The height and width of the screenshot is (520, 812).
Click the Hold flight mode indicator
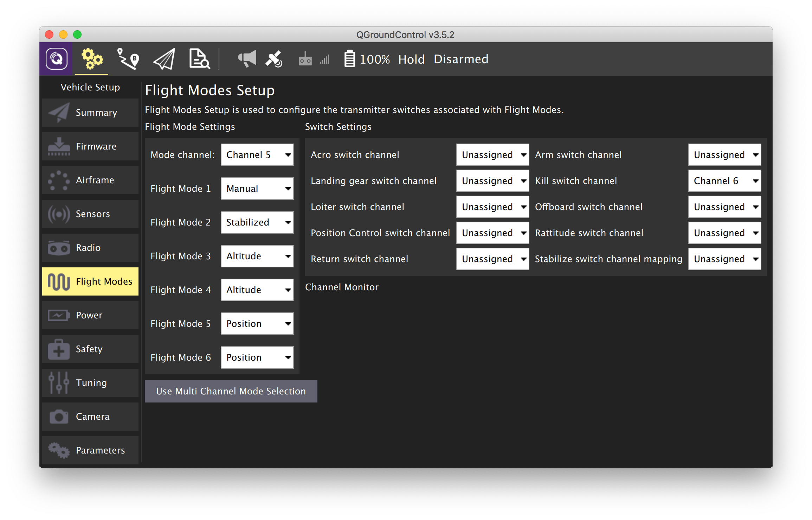(x=411, y=59)
